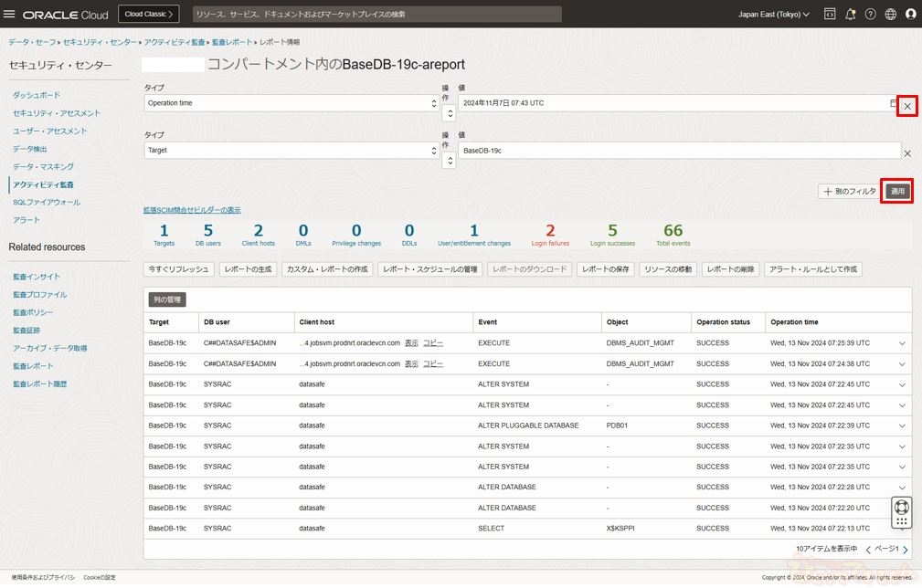This screenshot has height=588, width=922.
Task: Click the help question mark icon
Action: (870, 15)
